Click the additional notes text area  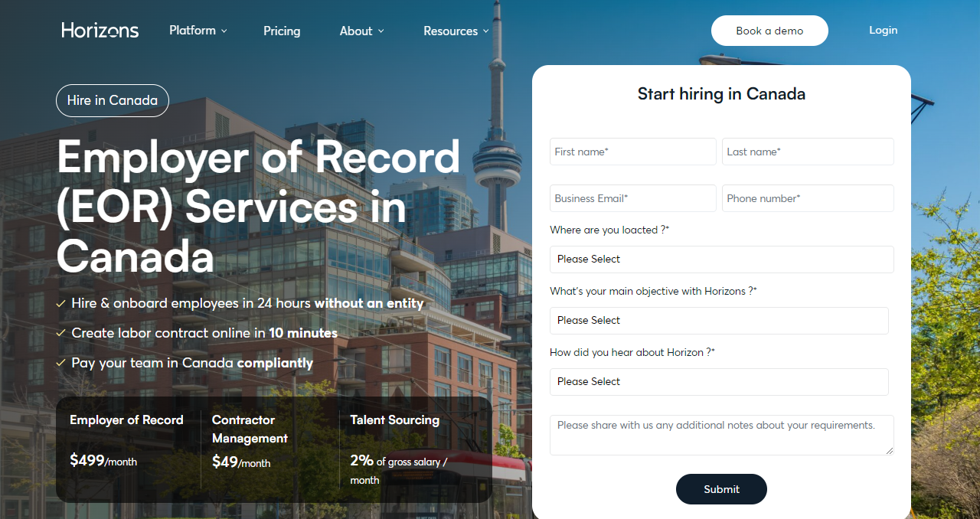coord(721,435)
